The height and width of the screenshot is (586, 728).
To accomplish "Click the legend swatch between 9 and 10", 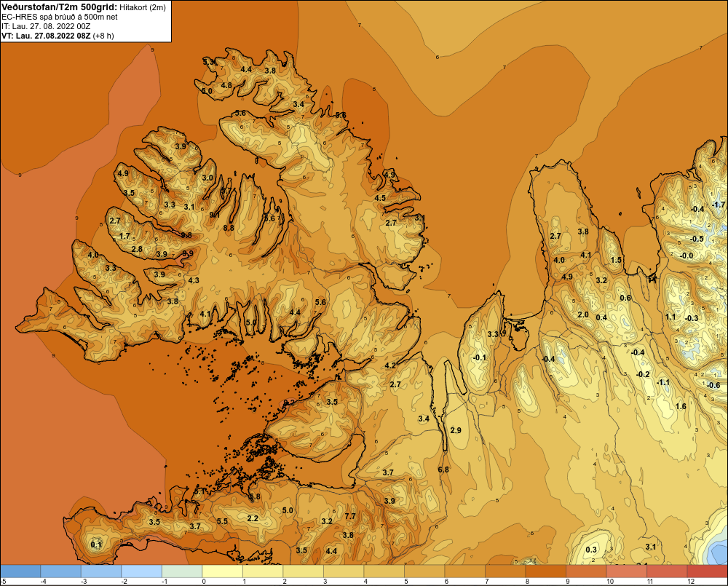I will click(x=586, y=571).
